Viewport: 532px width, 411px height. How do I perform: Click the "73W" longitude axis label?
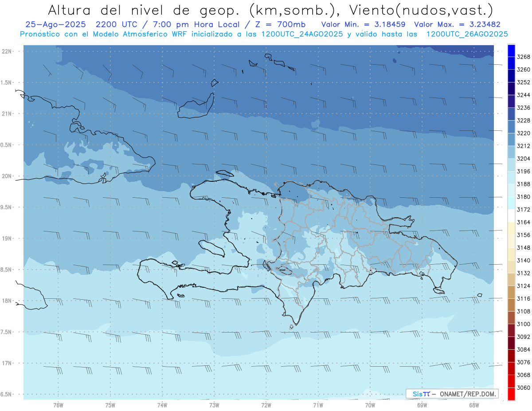[x=214, y=405]
